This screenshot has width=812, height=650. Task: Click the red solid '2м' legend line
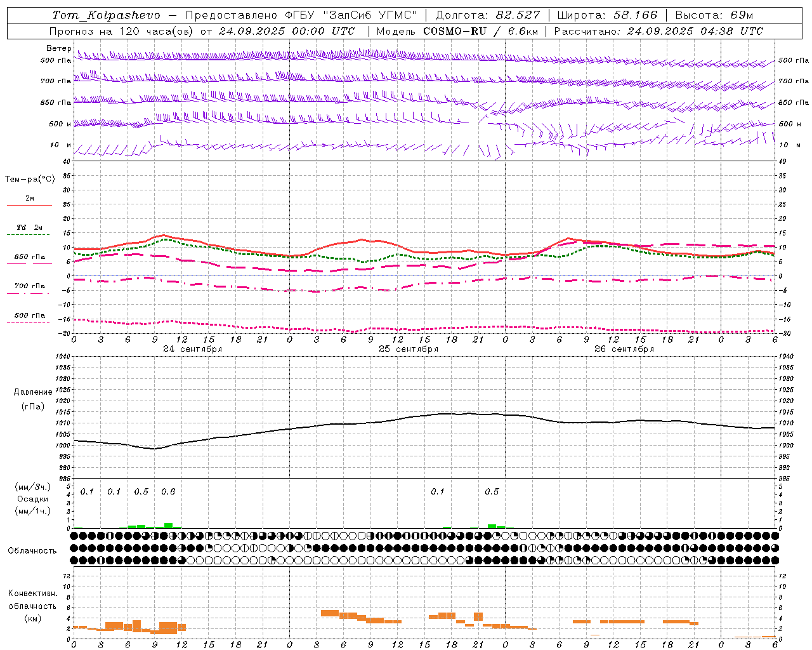pyautogui.click(x=29, y=206)
